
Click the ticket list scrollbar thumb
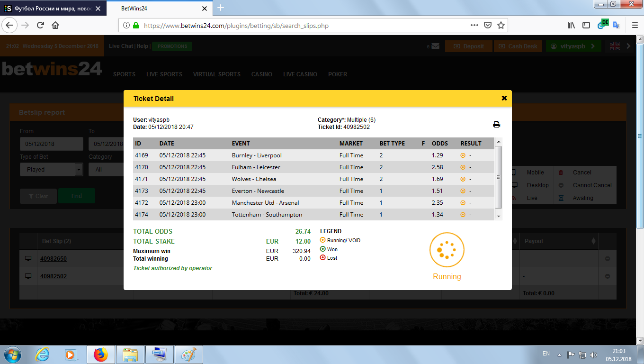click(x=498, y=177)
